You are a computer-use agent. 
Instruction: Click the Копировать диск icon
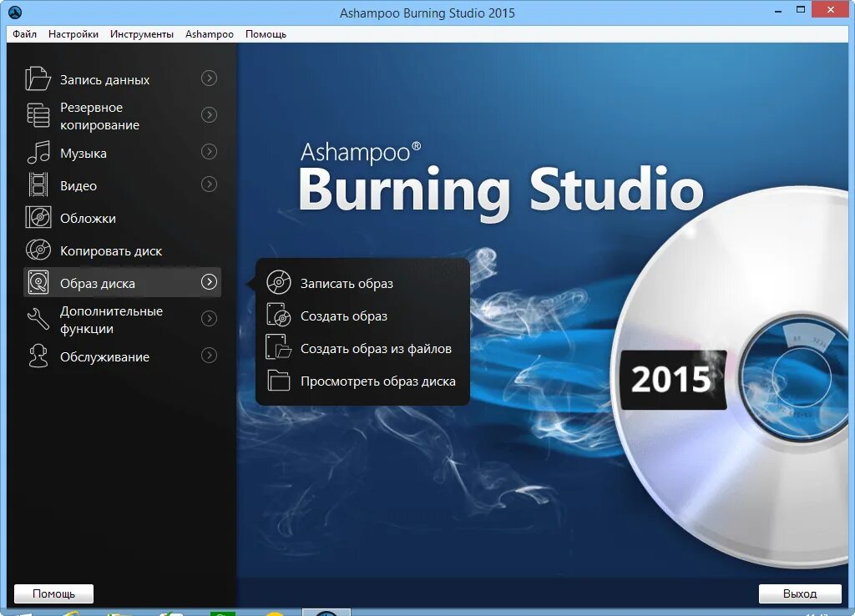tap(38, 250)
